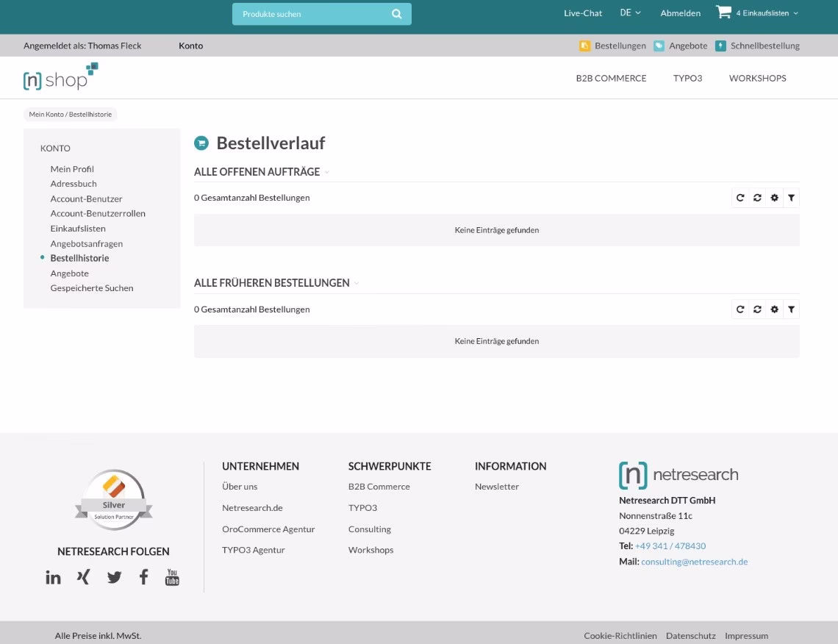
Task: Open the Adressbuch sidebar entry
Action: click(73, 184)
